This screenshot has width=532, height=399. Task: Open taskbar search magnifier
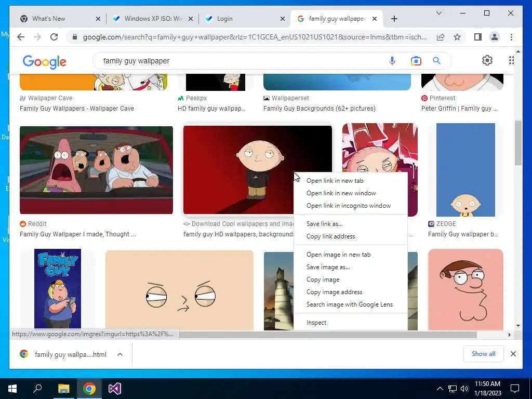tap(37, 389)
